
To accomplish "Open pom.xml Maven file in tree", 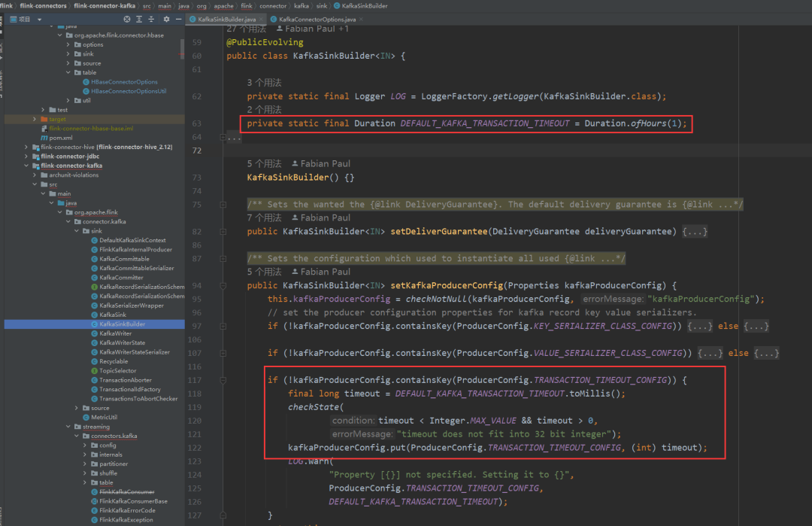I will pos(60,138).
